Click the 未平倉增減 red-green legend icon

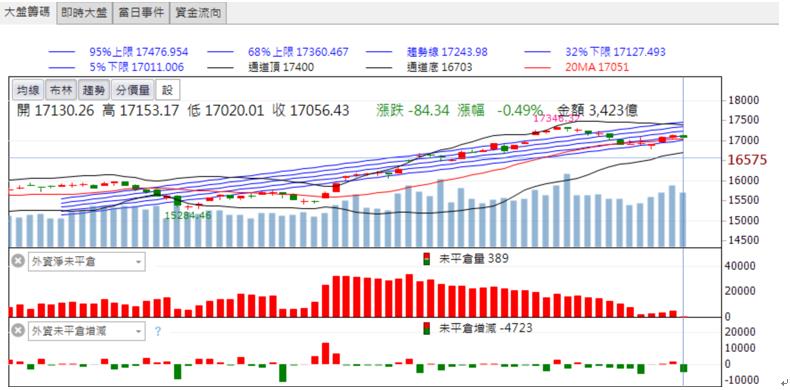point(427,329)
